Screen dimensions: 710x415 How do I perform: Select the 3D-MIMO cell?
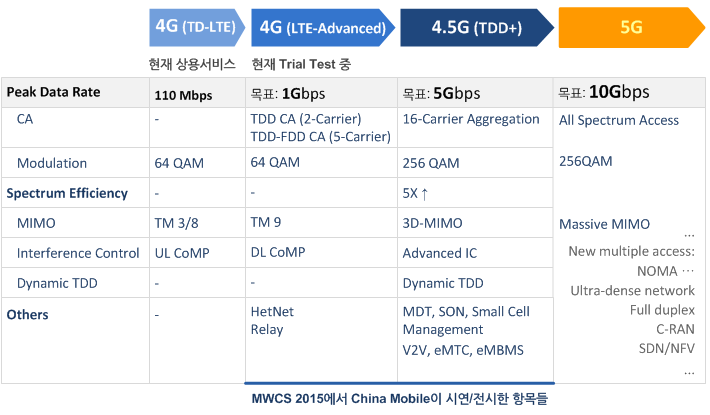click(x=475, y=223)
